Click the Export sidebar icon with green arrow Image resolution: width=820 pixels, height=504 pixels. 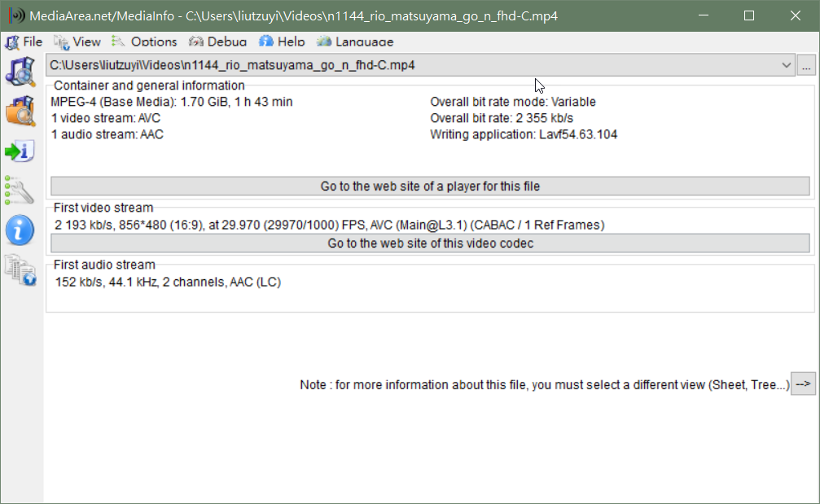tap(20, 151)
